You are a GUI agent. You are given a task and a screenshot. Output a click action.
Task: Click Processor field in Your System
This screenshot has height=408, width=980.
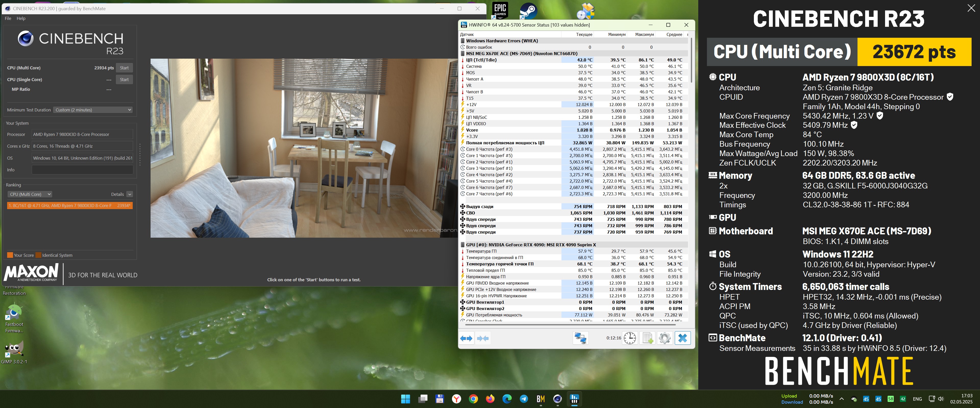[x=82, y=135]
